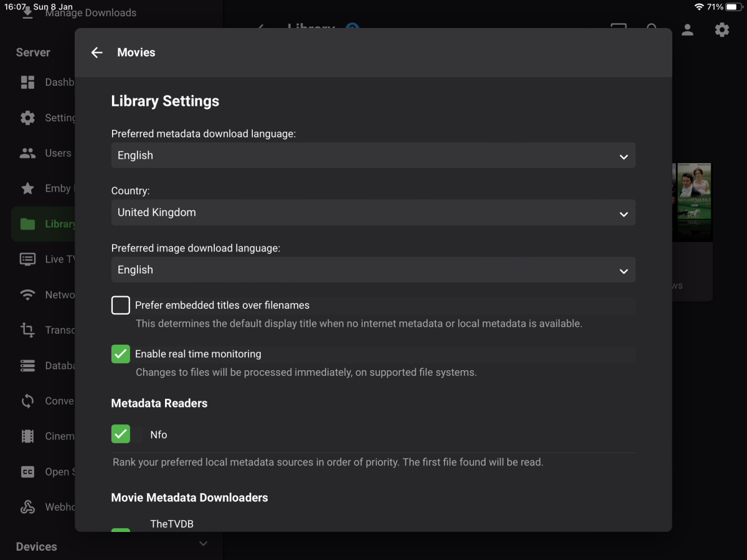
Task: Click the Dashboard grid icon in sidebar
Action: click(28, 82)
